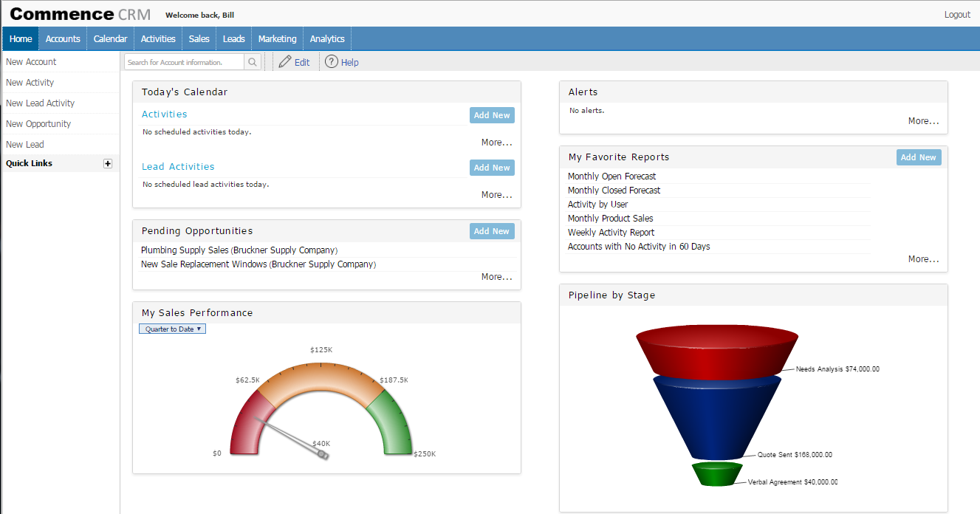Viewport: 980px width, 514px height.
Task: Click the Verbal Agreement $40,000.00 label
Action: click(793, 482)
